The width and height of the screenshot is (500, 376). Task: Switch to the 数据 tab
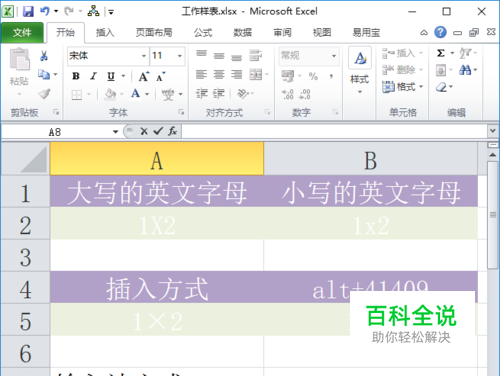point(243,33)
